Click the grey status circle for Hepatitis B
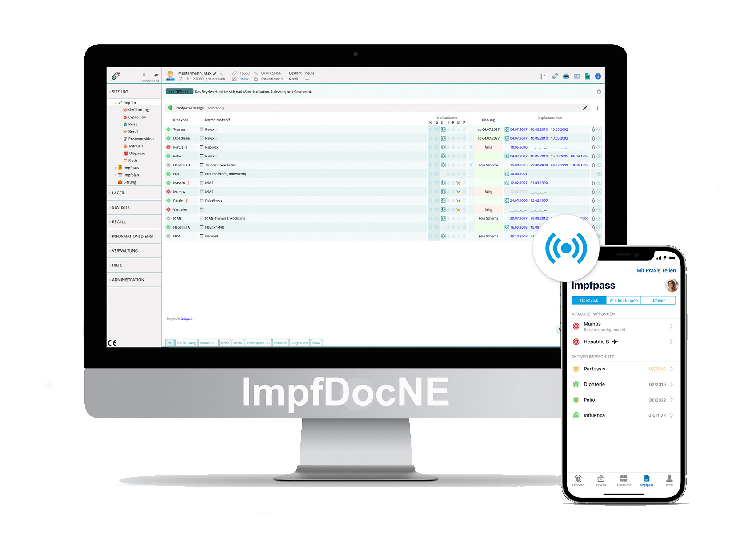The width and height of the screenshot is (756, 543). click(168, 165)
